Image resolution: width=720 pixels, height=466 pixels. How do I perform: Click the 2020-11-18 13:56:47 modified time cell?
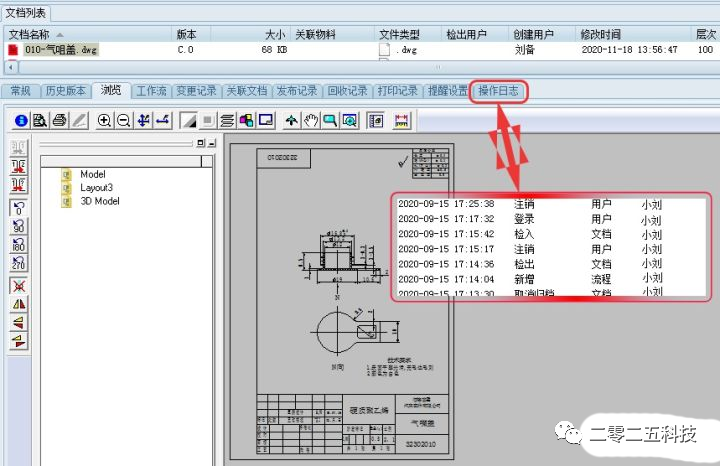629,50
